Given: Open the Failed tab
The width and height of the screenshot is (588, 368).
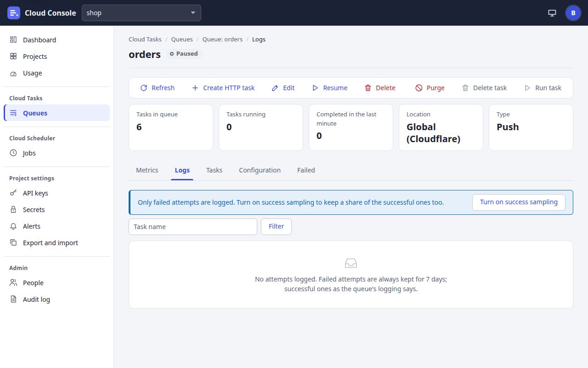Looking at the screenshot, I should coord(306,170).
